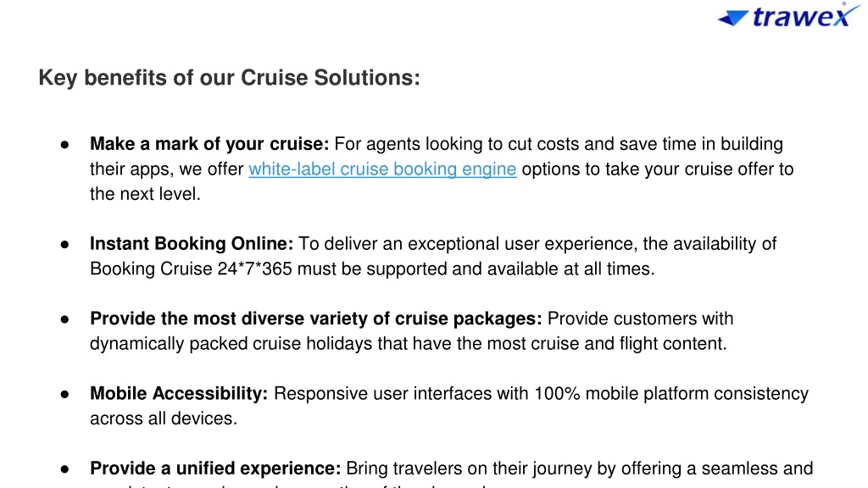Screen dimensions: 868x488
Task: Select the bold 'Instant Booking Online:' label
Action: point(192,243)
